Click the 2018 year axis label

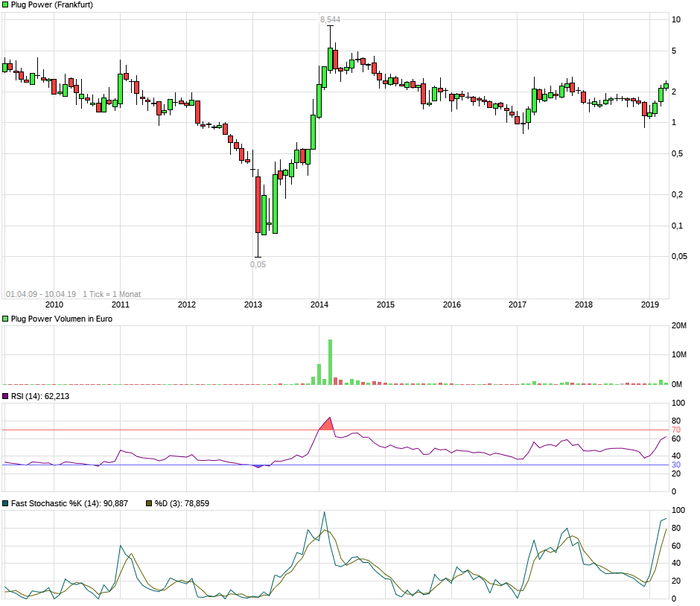pyautogui.click(x=584, y=304)
